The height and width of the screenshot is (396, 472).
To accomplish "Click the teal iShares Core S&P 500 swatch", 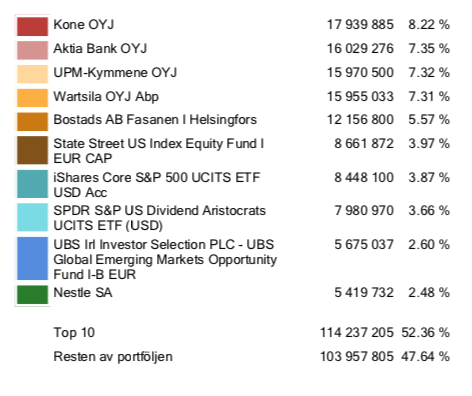I will pyautogui.click(x=32, y=184).
